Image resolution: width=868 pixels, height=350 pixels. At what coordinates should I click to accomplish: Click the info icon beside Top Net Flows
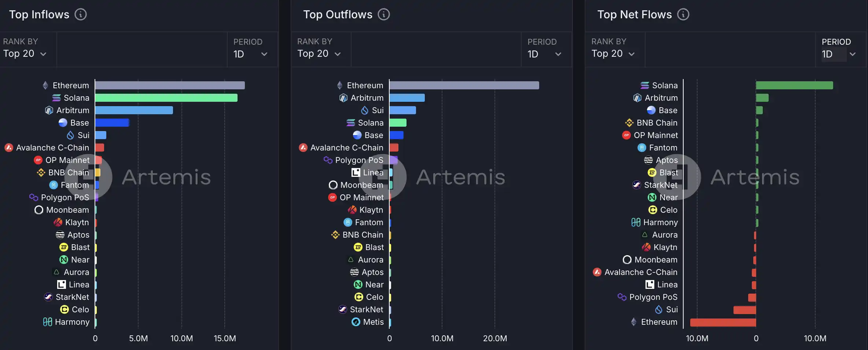point(683,15)
